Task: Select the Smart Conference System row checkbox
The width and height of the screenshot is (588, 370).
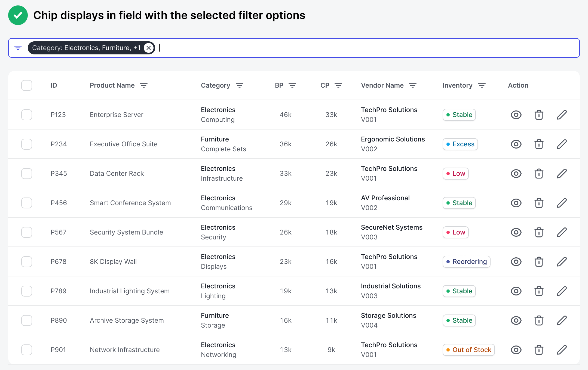Action: click(27, 203)
